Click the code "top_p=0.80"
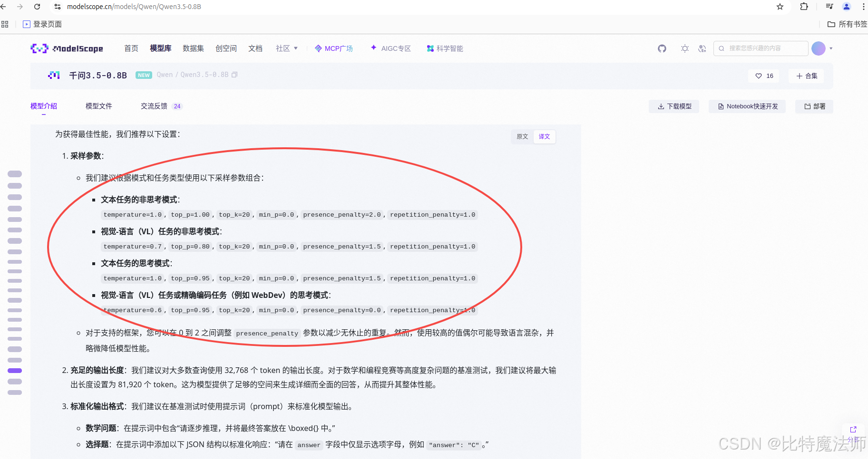The width and height of the screenshot is (868, 459). [x=190, y=247]
